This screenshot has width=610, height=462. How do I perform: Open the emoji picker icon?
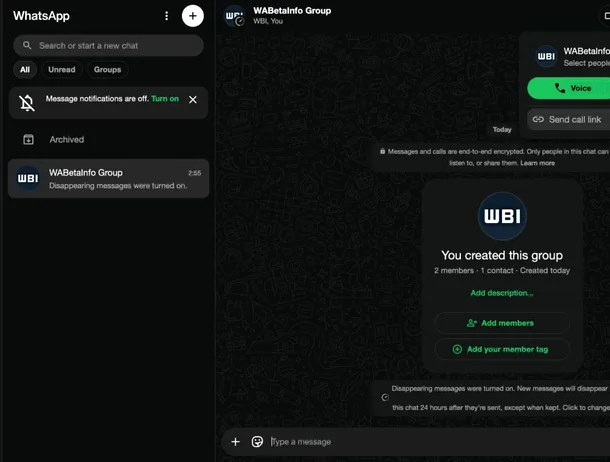257,442
